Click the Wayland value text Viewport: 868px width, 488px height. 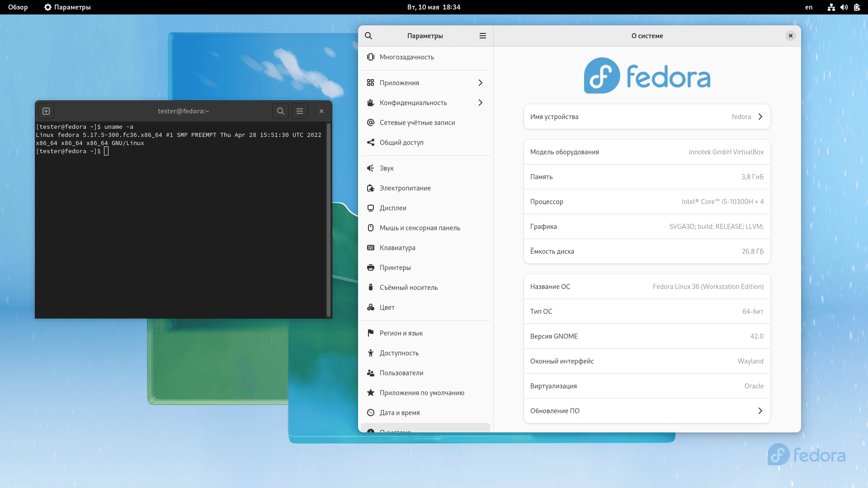[x=750, y=361]
